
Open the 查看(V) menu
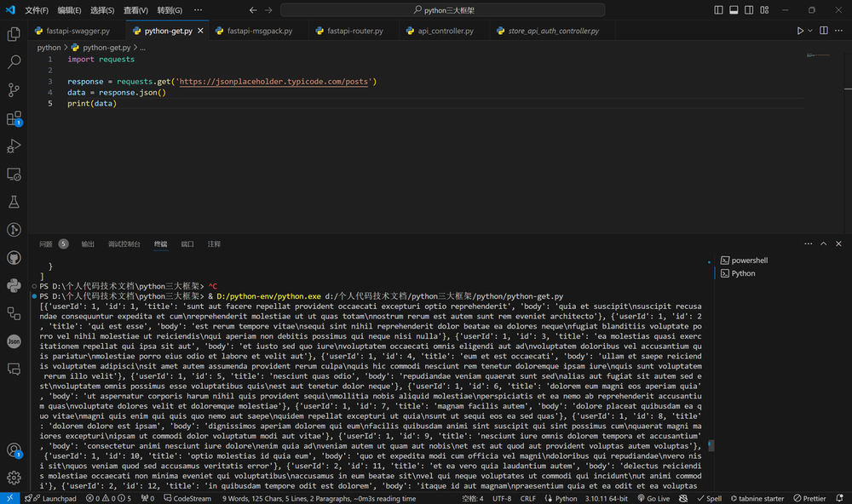(x=135, y=10)
